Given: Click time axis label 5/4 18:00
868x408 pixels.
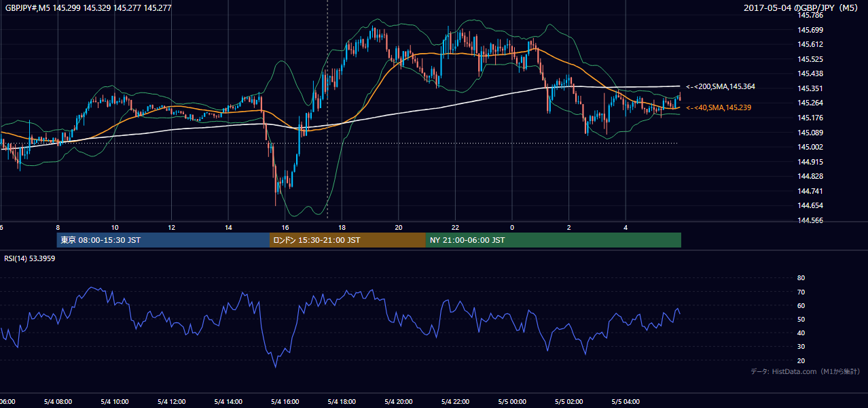Looking at the screenshot, I should [x=342, y=402].
